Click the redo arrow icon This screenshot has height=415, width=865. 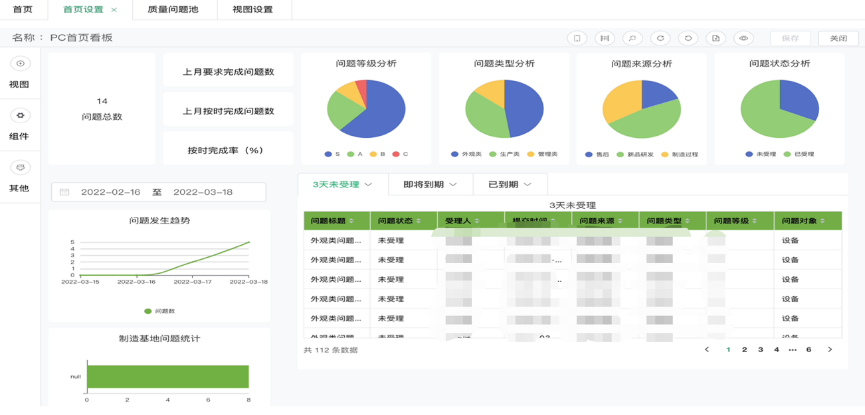(660, 38)
